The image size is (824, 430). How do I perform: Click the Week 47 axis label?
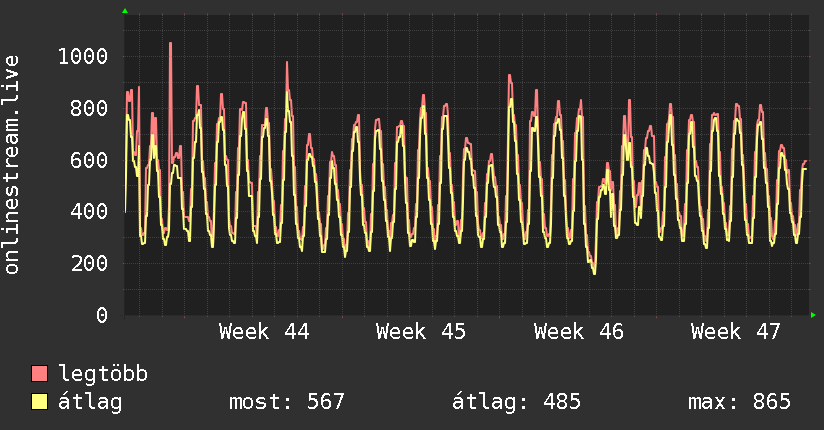point(736,332)
